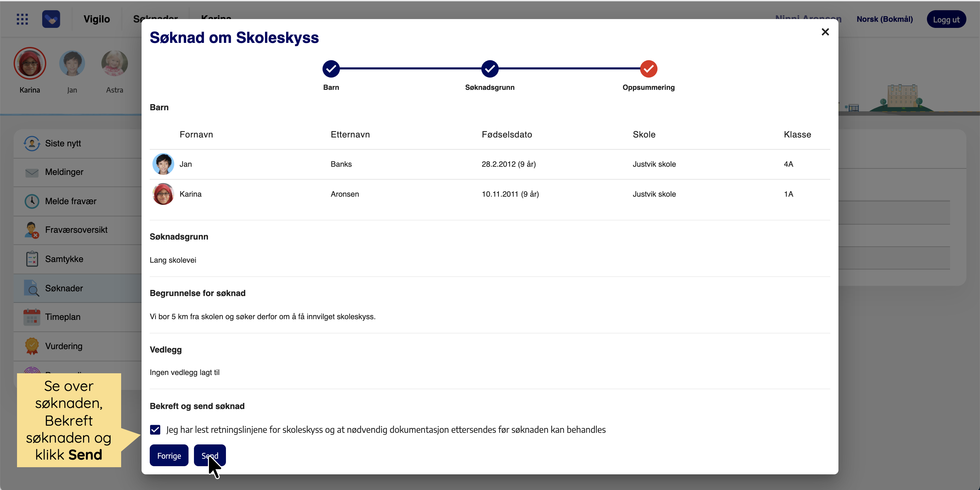Select the Oppsummering step indicator
The image size is (980, 490).
click(648, 69)
